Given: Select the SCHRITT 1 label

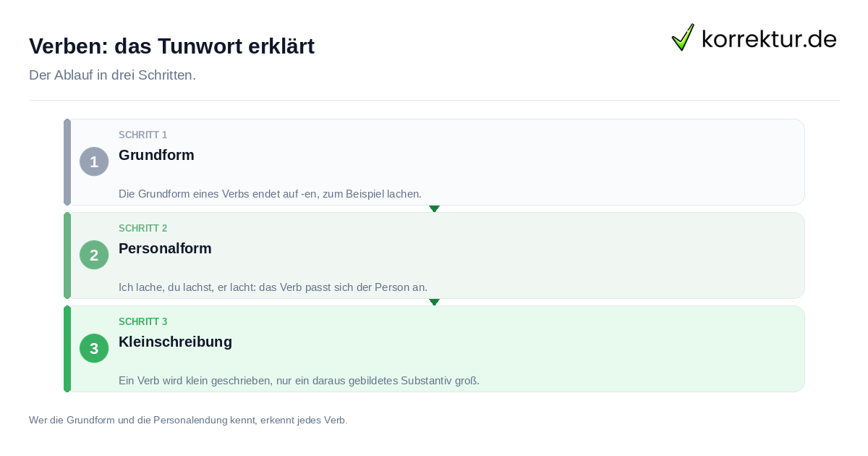Looking at the screenshot, I should pos(142,135).
